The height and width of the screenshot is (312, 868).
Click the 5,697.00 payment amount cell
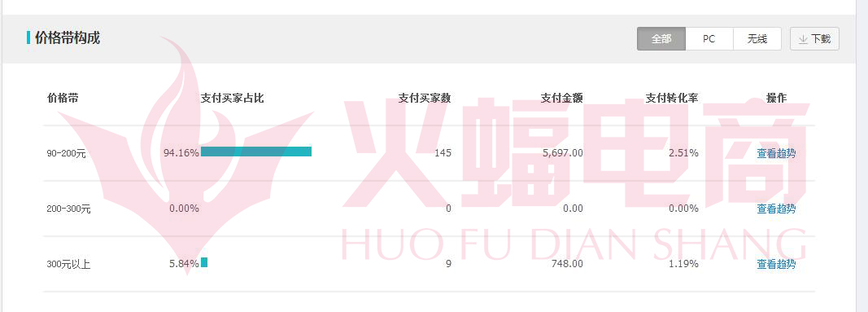point(563,153)
